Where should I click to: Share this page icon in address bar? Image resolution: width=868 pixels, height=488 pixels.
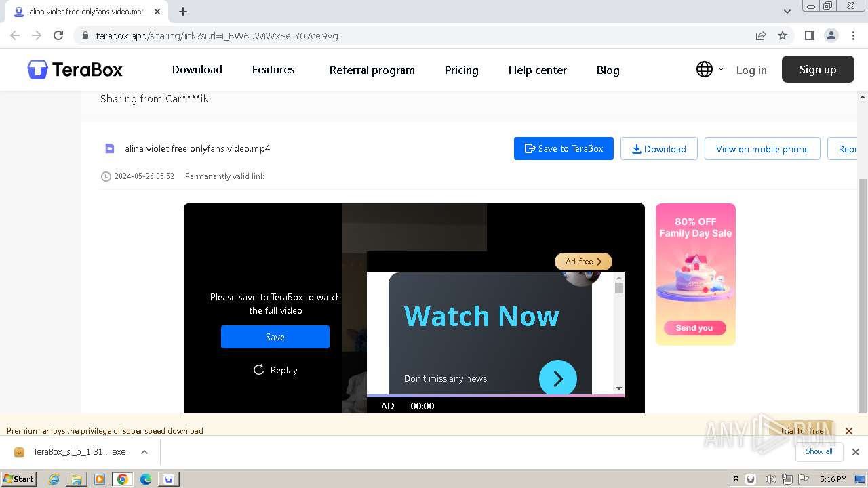coord(761,35)
